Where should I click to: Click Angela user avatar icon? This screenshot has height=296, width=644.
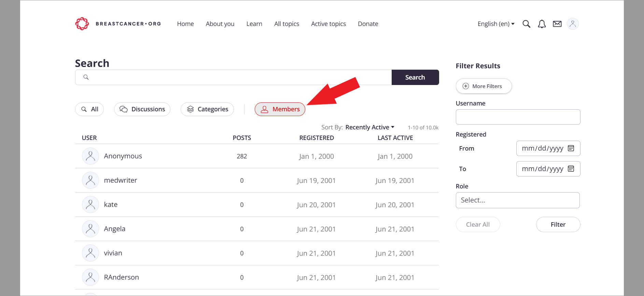pyautogui.click(x=90, y=229)
